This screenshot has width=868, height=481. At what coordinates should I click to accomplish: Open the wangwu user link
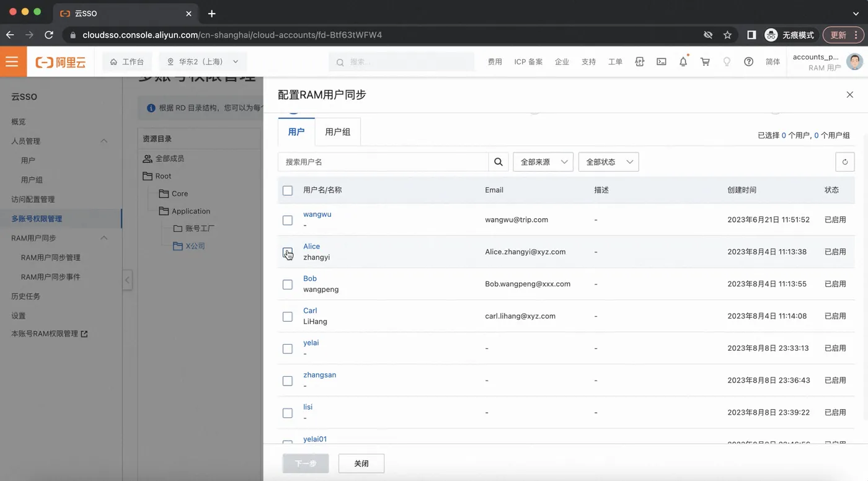(x=317, y=214)
